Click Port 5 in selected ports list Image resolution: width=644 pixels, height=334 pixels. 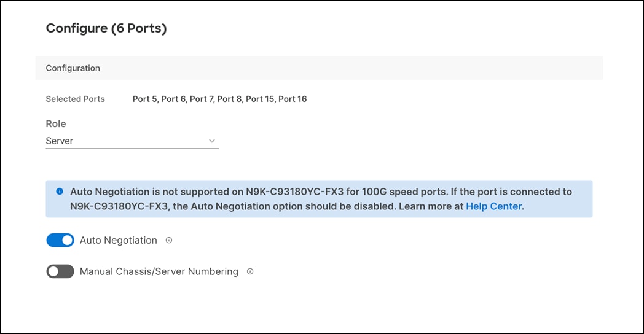click(144, 99)
